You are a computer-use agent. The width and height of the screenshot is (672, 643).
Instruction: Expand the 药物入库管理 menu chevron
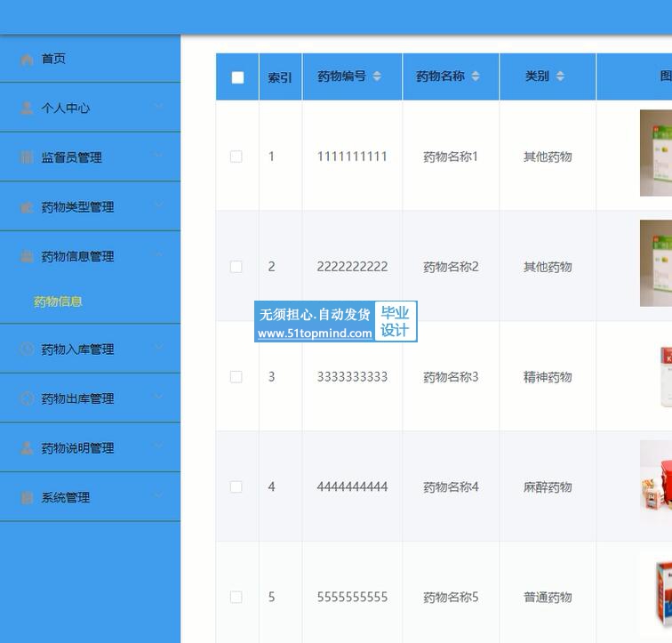(158, 347)
